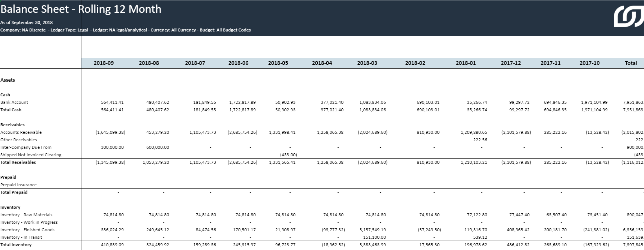Click Bank Account value 35,266.74 for 2018-01
This screenshot has height=250, width=644.
[x=477, y=102]
